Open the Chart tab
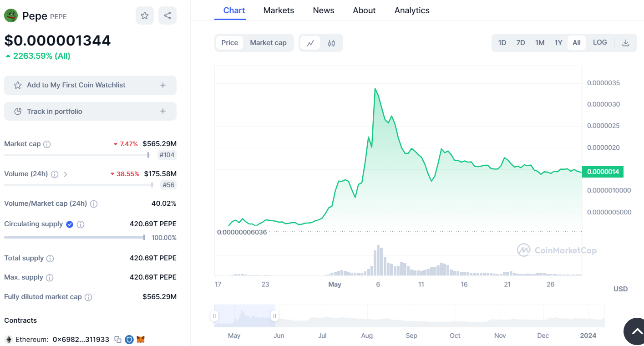The image size is (644, 346). tap(234, 10)
